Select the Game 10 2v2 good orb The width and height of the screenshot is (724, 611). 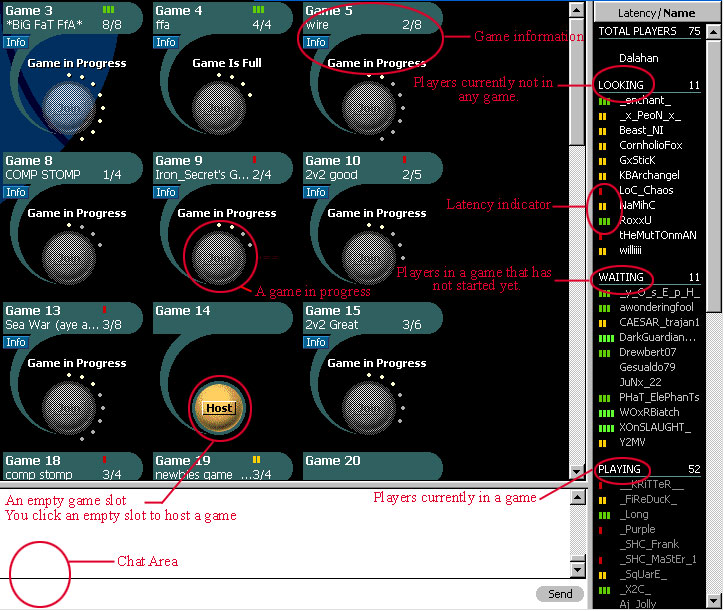(x=368, y=257)
